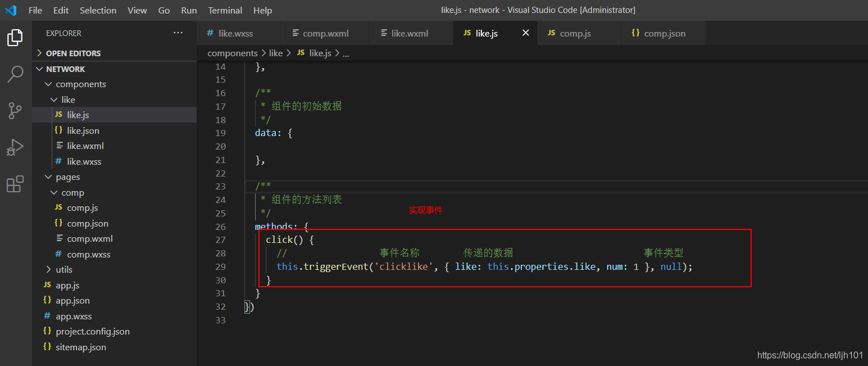Open the Run and Debug icon

(15, 147)
